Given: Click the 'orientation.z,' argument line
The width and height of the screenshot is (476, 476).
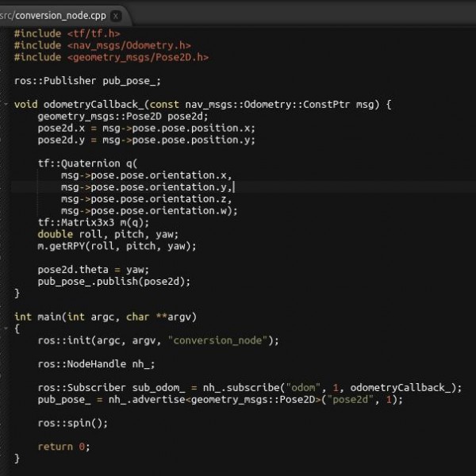Looking at the screenshot, I should click(146, 199).
